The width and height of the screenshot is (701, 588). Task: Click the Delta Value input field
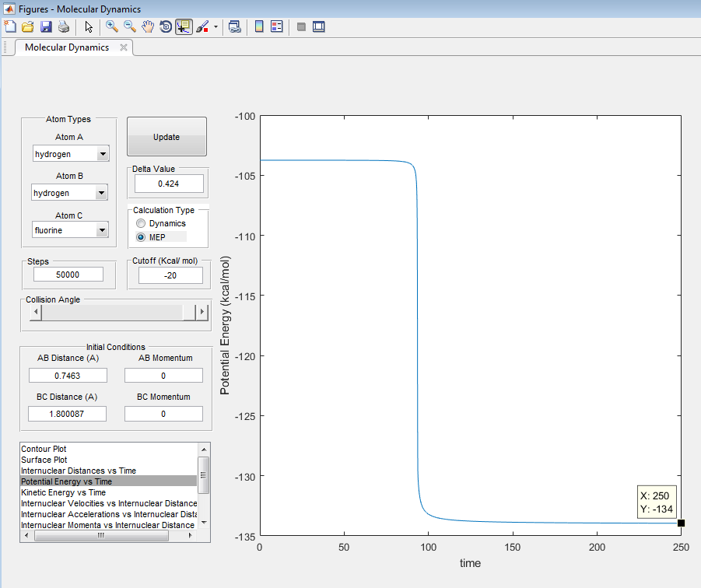(x=169, y=184)
